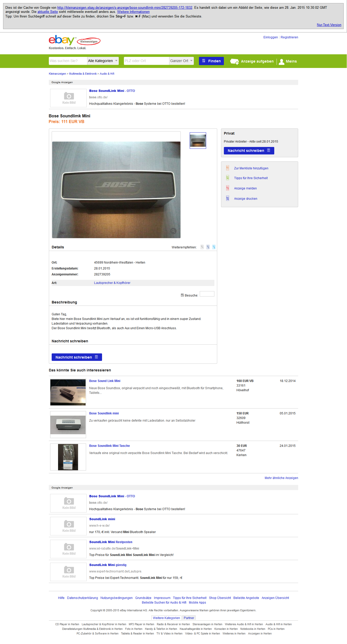Click the eBay Kleinanzeigen logo

pos(75,40)
